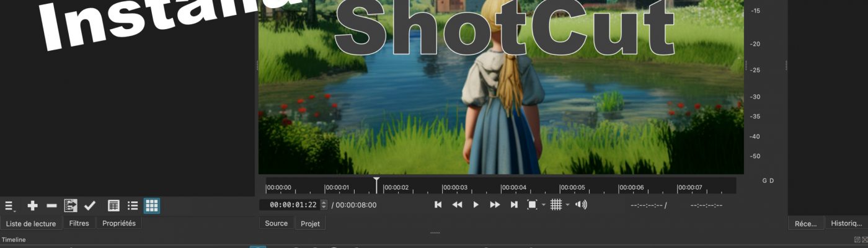Float the Timeline panel using undock icon
Screen dimensions: 868x248
pos(857,239)
